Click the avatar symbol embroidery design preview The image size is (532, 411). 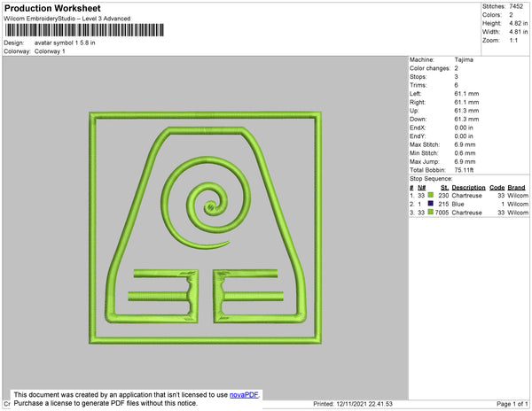[x=206, y=228]
